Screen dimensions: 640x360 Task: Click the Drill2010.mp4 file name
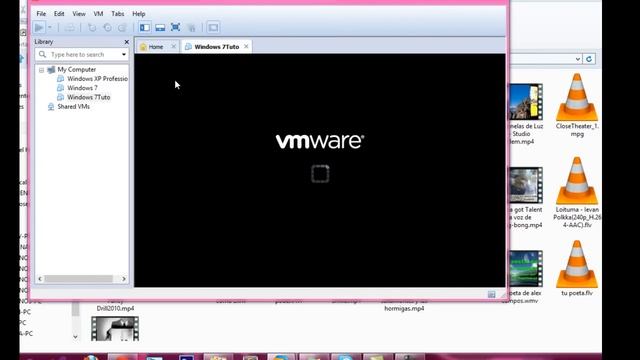click(x=115, y=309)
